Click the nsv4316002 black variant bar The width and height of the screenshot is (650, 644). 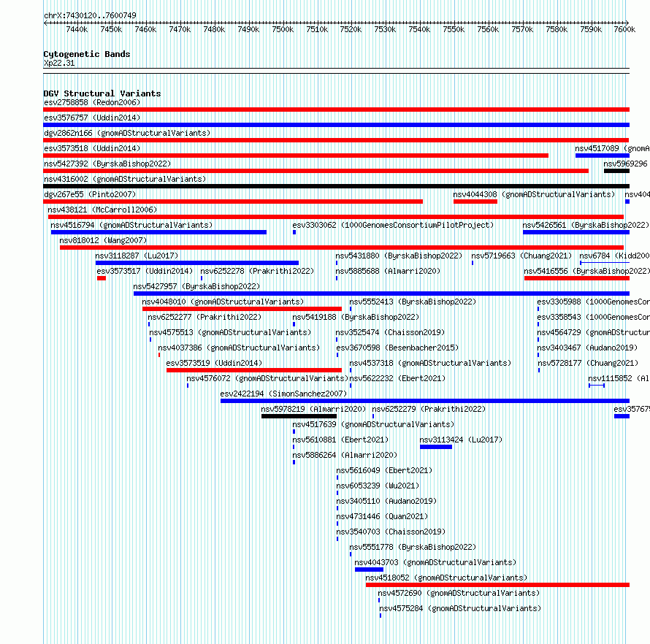(336, 186)
